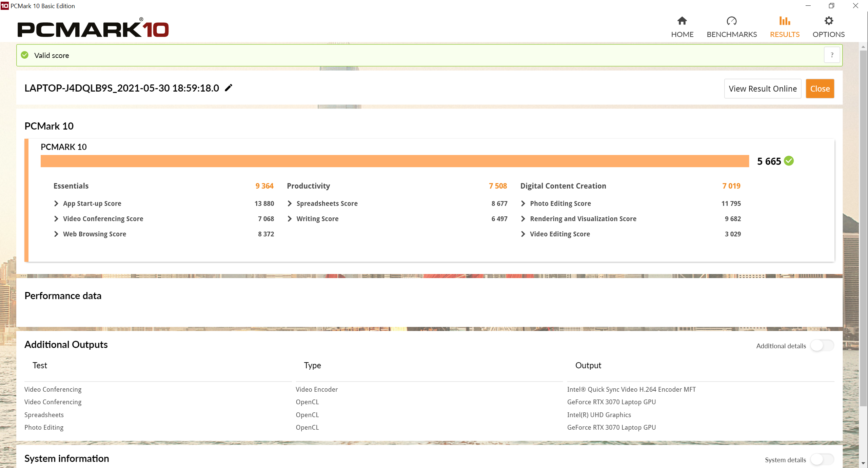Click the Digital Content Creation heading

(x=563, y=186)
